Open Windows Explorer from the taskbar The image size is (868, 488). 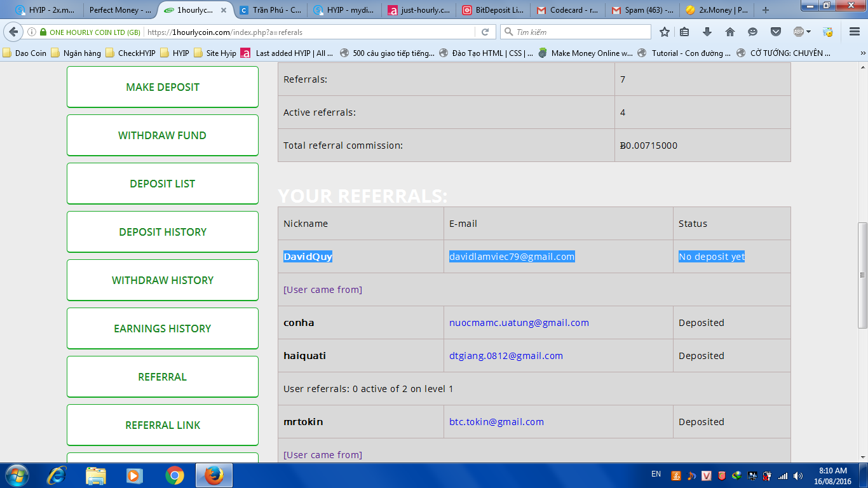pos(96,475)
